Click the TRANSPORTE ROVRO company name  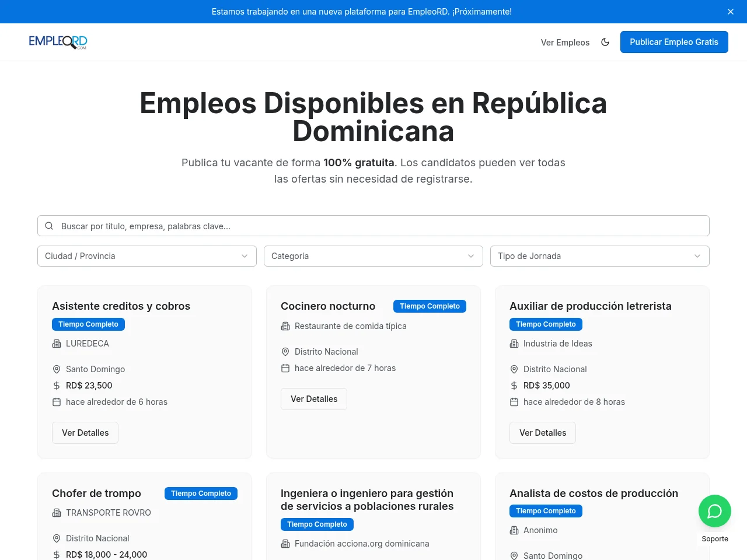[109, 513]
